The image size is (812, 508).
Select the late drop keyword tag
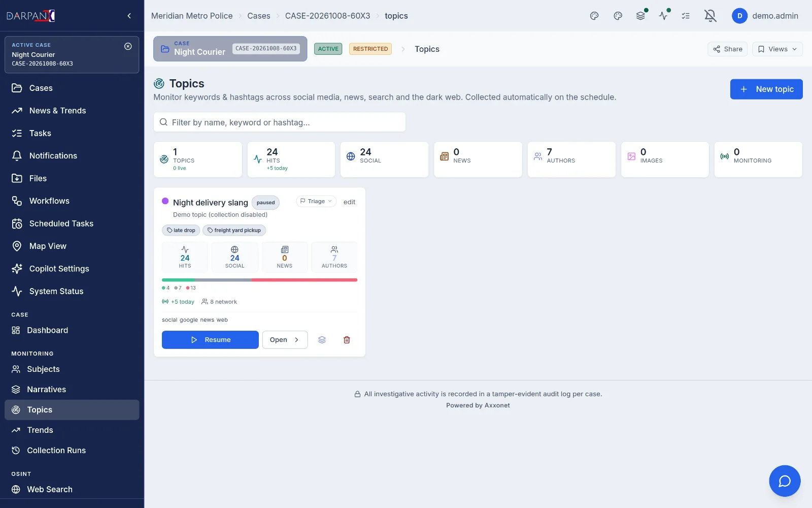pyautogui.click(x=181, y=230)
